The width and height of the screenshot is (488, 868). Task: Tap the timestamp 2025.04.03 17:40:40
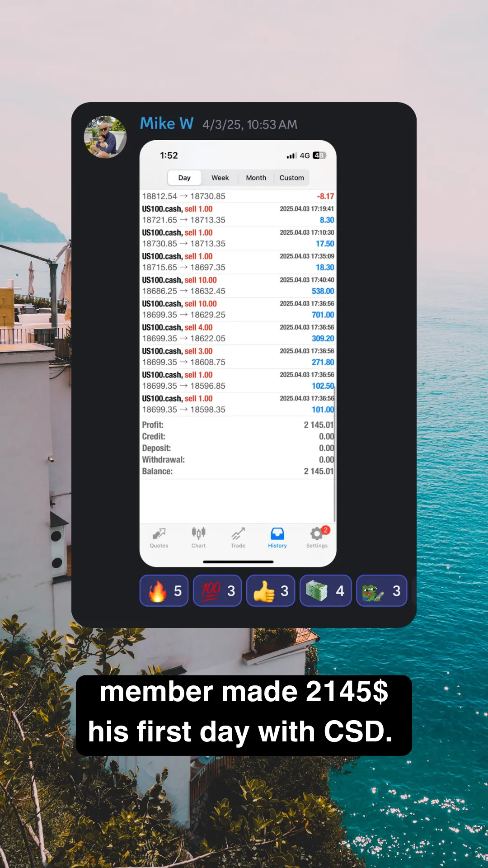307,280
